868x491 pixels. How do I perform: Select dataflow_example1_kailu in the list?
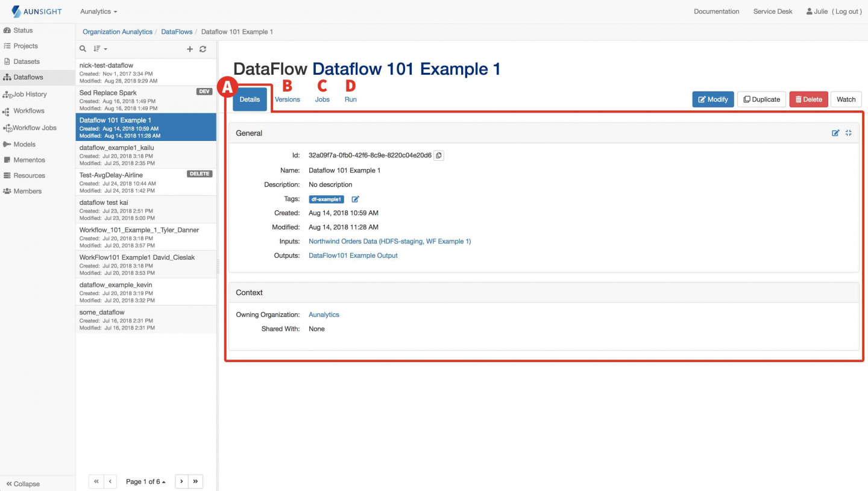146,155
